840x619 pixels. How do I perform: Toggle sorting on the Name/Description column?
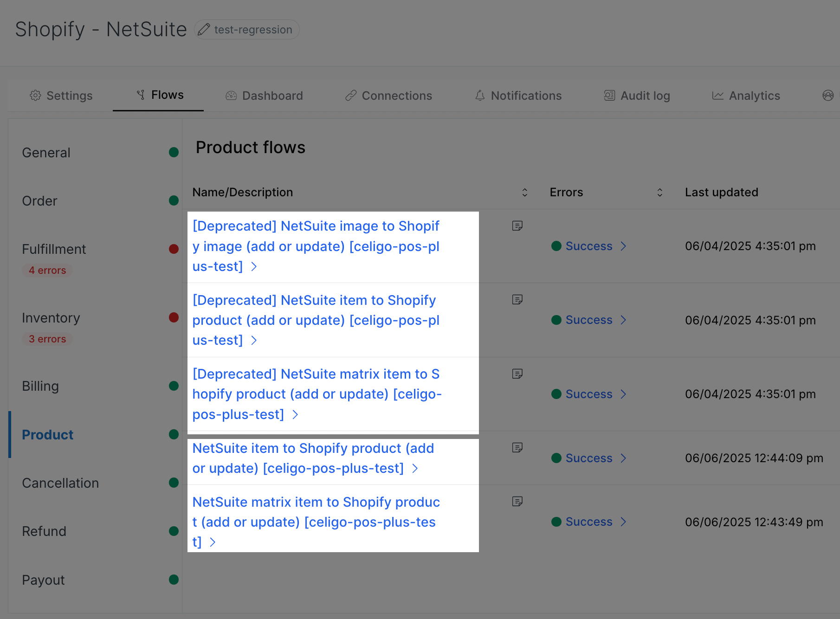click(x=524, y=192)
